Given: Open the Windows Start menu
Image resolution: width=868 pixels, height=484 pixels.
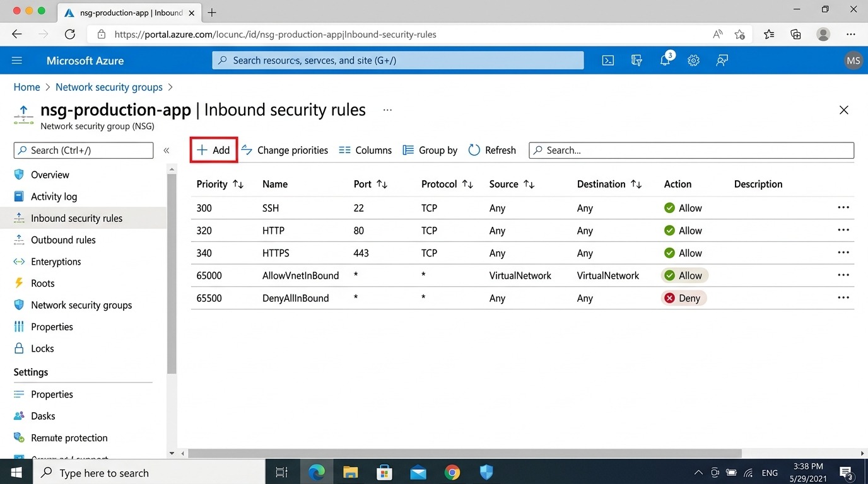Looking at the screenshot, I should [16, 472].
